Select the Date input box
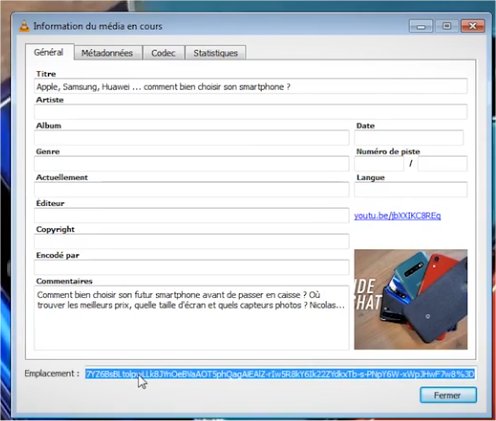This screenshot has height=421, width=496. click(x=409, y=138)
